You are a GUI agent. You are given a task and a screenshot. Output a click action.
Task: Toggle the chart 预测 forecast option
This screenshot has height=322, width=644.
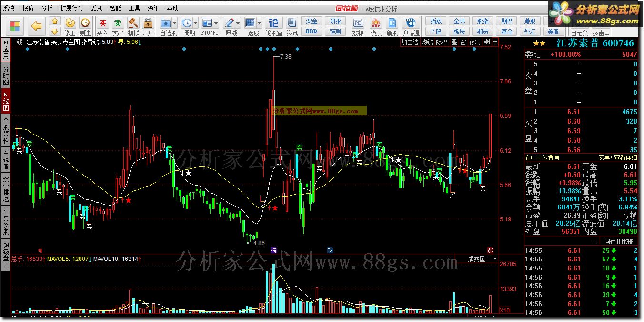coord(475,42)
